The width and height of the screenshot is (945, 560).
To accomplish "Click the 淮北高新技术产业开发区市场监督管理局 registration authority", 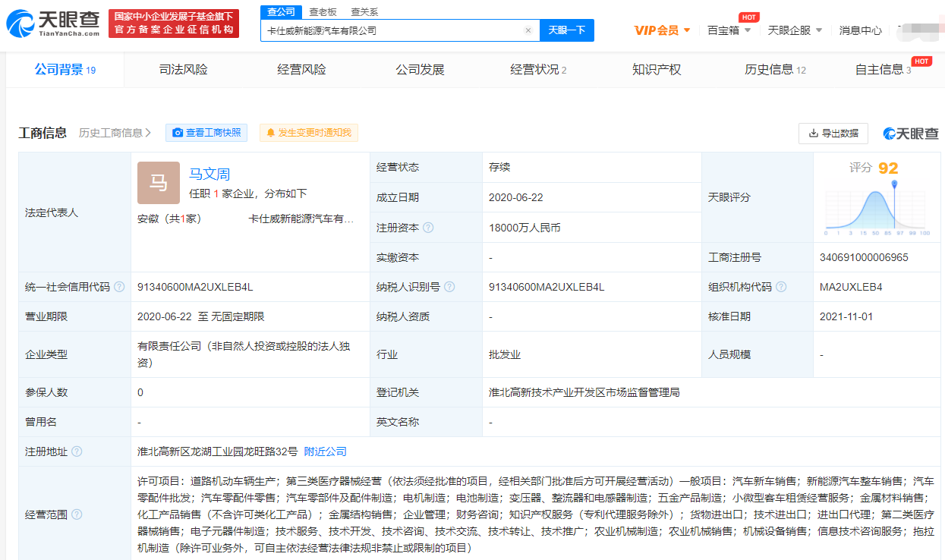I will (584, 392).
